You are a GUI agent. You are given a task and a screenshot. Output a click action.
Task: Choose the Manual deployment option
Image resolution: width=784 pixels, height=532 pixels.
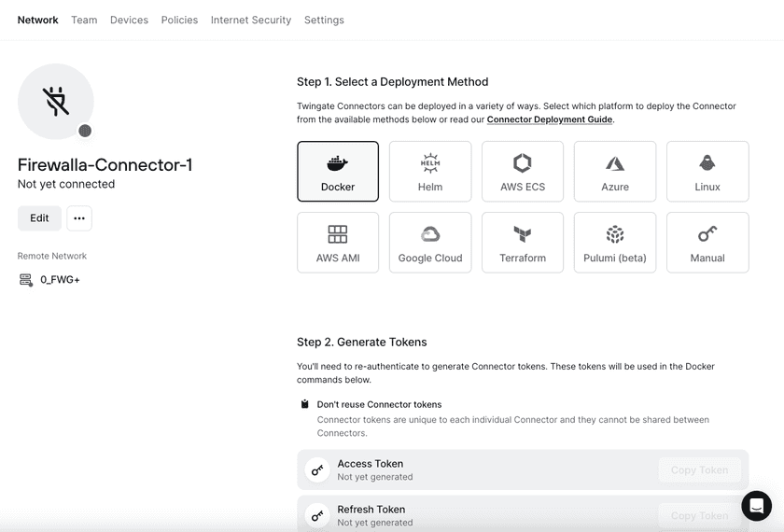707,243
